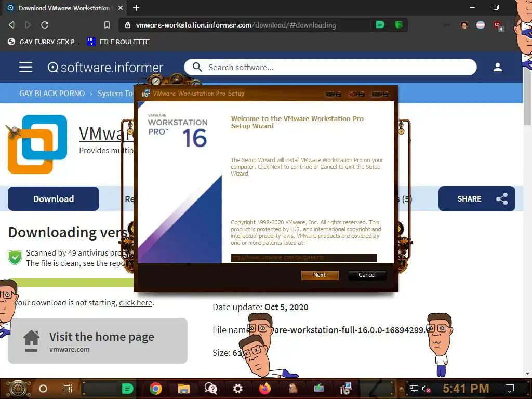The width and height of the screenshot is (532, 399).
Task: Launch Firefox from taskbar
Action: point(264,389)
